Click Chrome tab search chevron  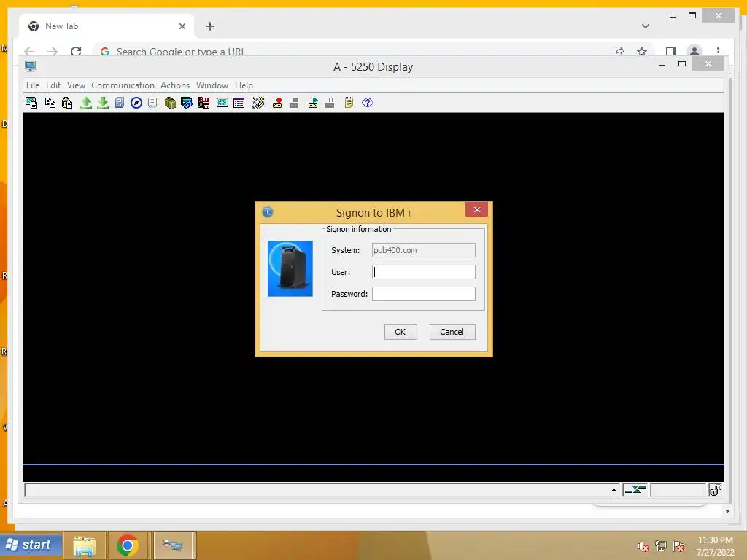pyautogui.click(x=646, y=26)
